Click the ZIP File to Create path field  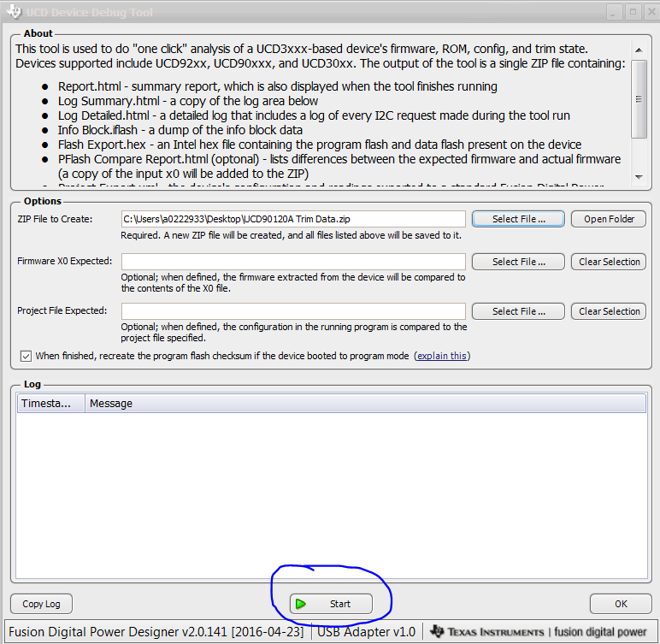[293, 219]
